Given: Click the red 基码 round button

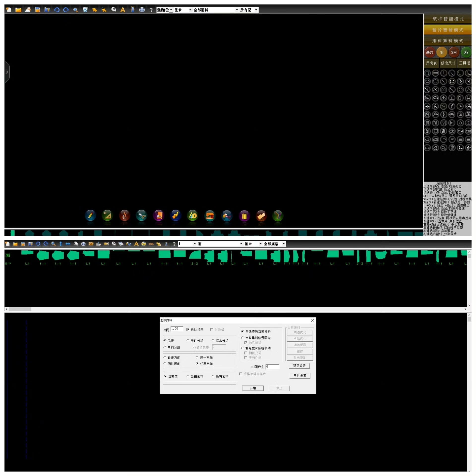Looking at the screenshot, I should pos(429,52).
